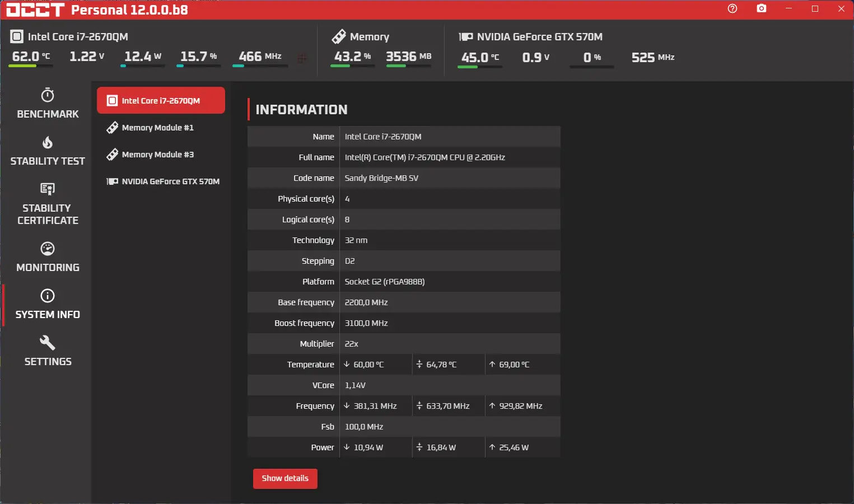This screenshot has height=504, width=854.
Task: Click the GTX 570M device list icon
Action: 112,181
